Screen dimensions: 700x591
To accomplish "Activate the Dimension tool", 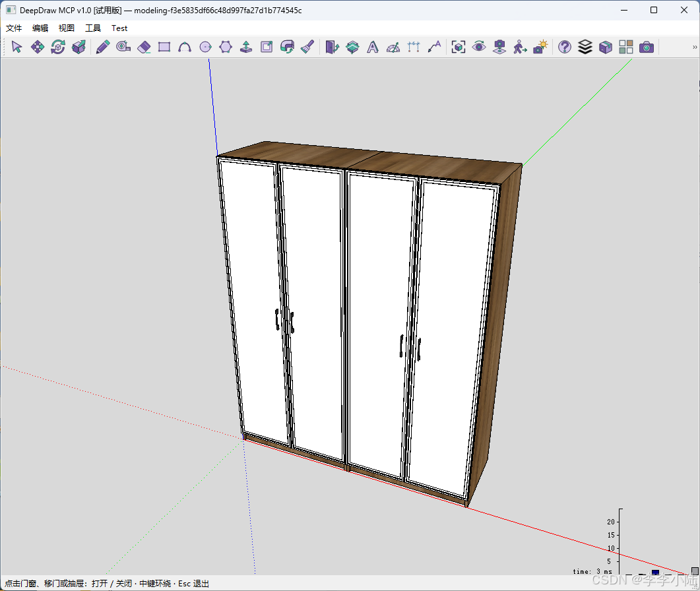I will pos(414,47).
